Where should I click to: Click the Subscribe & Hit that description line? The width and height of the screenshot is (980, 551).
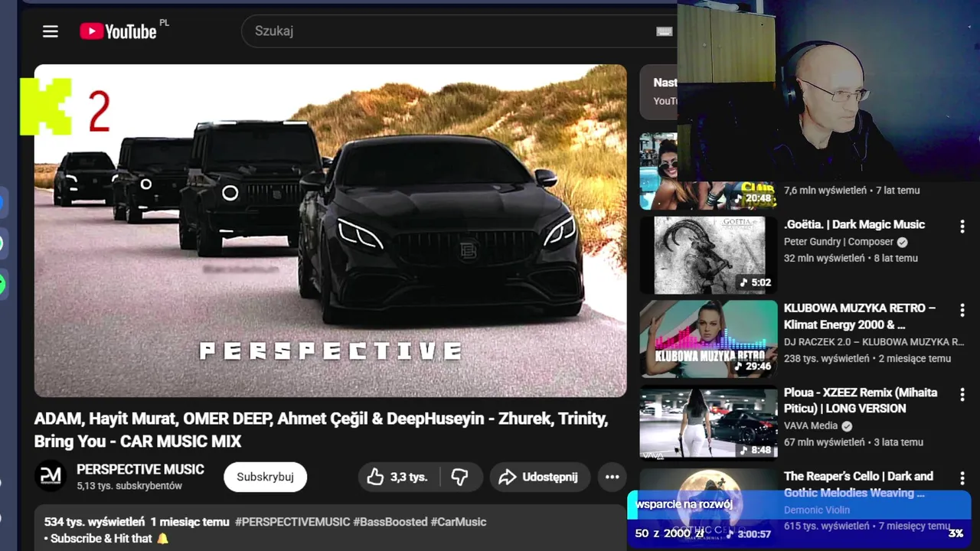point(106,539)
